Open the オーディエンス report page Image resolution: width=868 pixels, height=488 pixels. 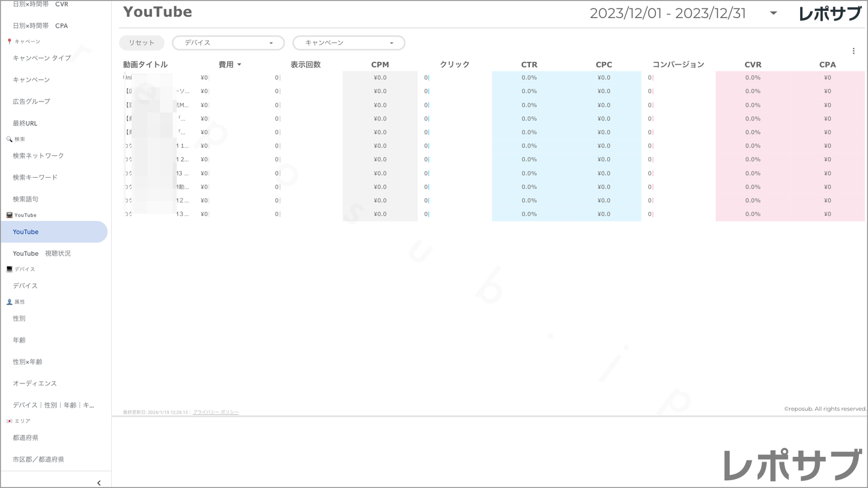(35, 384)
